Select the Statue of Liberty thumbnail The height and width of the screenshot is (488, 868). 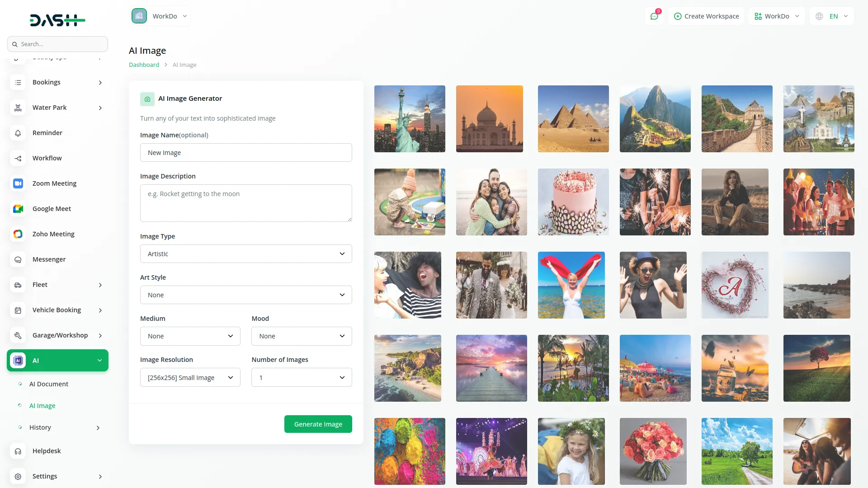(x=410, y=119)
